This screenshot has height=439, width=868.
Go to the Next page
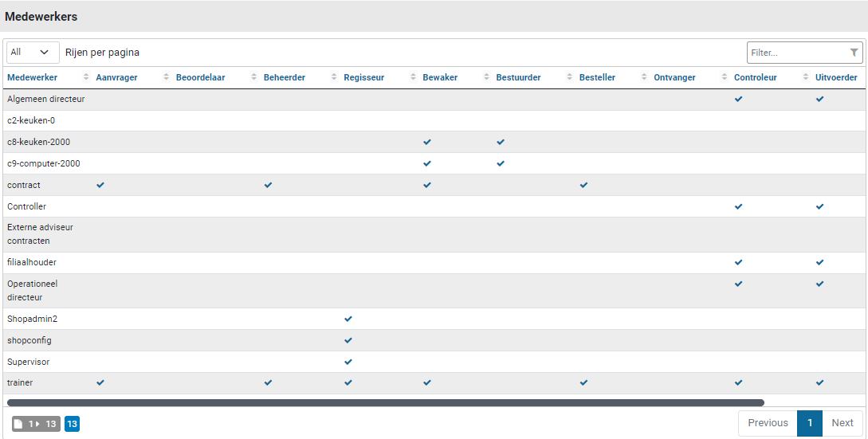tap(842, 423)
